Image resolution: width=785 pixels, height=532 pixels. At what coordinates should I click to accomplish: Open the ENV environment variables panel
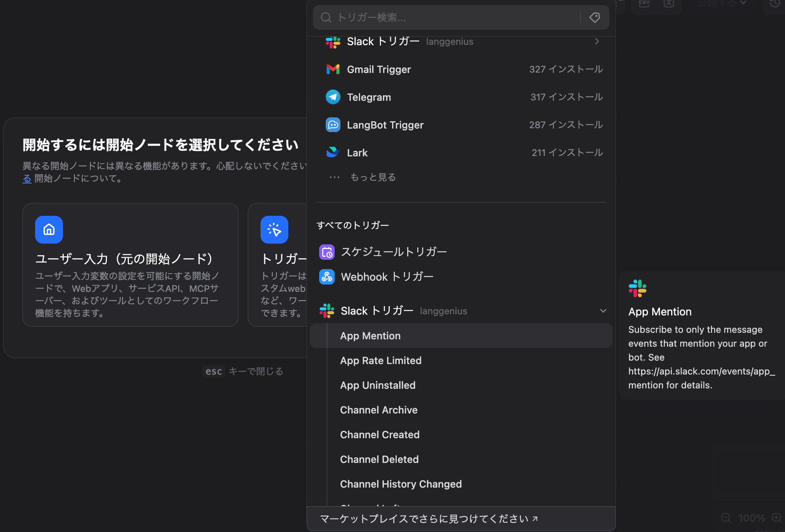coord(643,3)
